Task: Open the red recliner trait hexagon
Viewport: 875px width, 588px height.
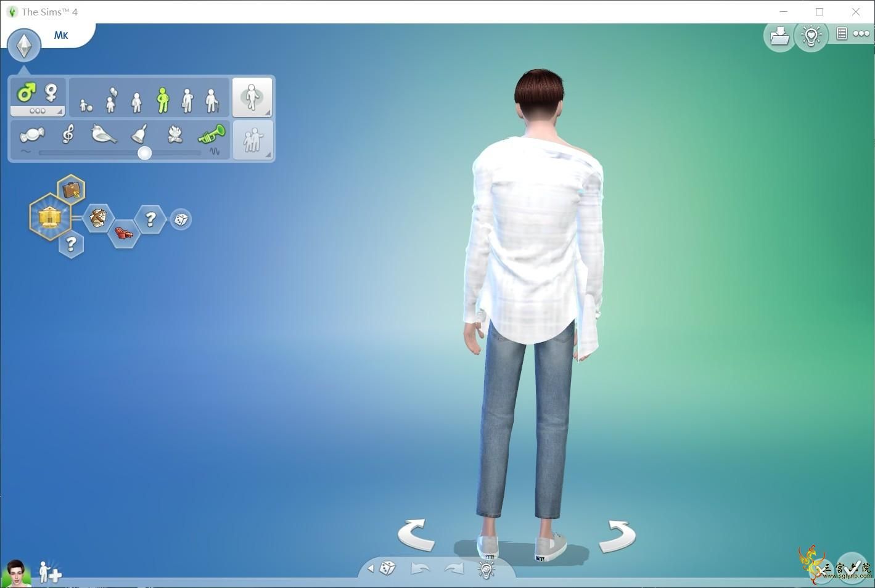Action: tap(124, 234)
